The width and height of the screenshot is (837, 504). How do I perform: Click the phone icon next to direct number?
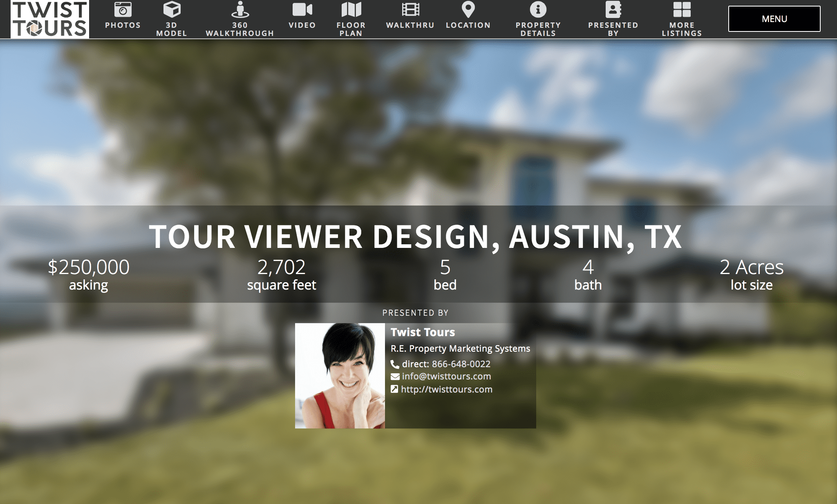pos(395,364)
